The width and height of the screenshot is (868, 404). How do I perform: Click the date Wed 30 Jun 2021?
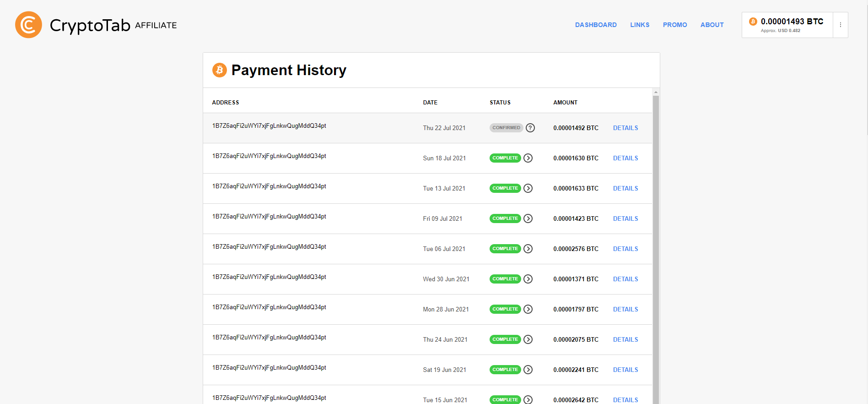click(x=446, y=279)
